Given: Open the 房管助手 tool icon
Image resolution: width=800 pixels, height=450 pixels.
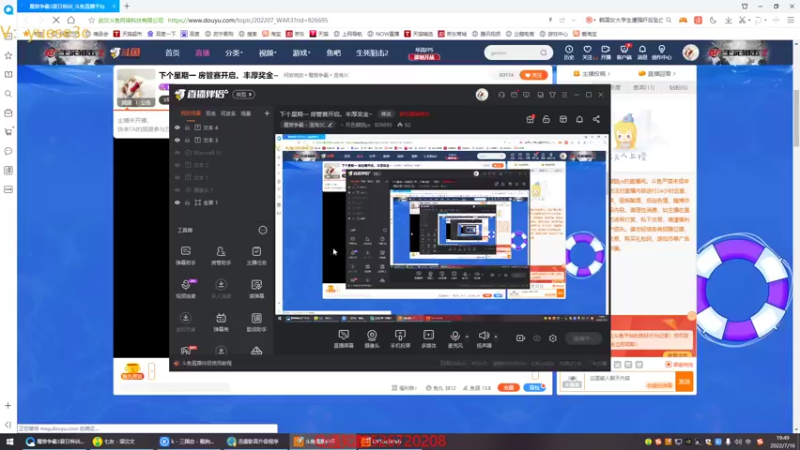Looking at the screenshot, I should (221, 255).
